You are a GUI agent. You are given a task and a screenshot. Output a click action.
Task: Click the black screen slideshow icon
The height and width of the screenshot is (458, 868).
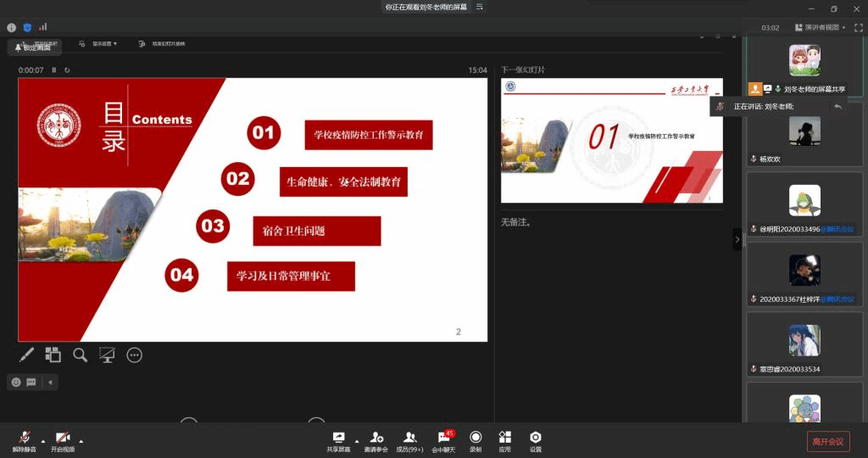click(x=107, y=355)
